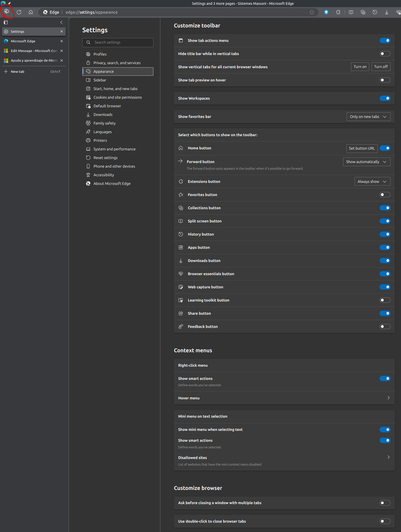The width and height of the screenshot is (401, 532).
Task: Add page to favorites with star icon
Action: click(312, 12)
